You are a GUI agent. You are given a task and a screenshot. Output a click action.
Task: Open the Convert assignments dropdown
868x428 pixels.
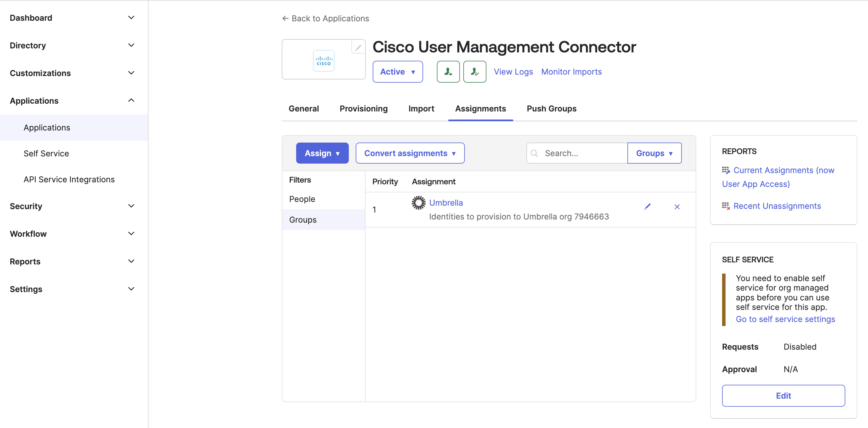(x=410, y=154)
